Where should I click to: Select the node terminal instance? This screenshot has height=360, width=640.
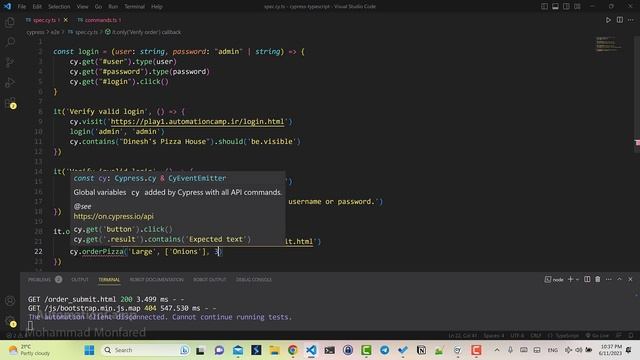(x=554, y=280)
